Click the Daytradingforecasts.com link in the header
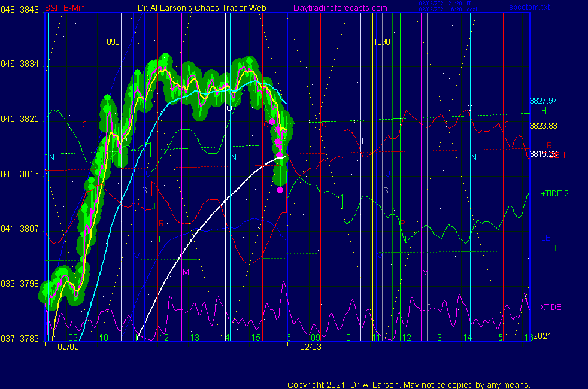 (340, 8)
